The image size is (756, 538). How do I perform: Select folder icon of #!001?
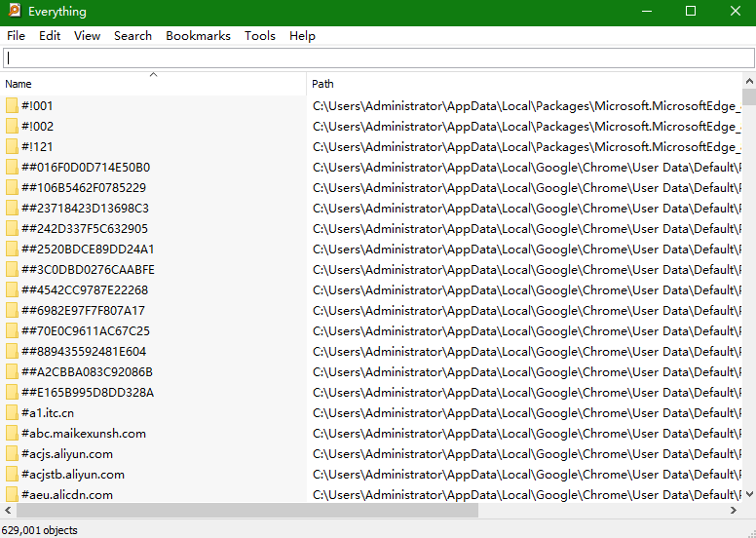click(x=12, y=105)
